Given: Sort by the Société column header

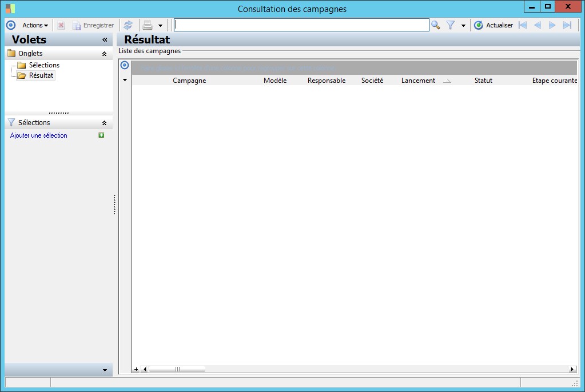Looking at the screenshot, I should [372, 81].
